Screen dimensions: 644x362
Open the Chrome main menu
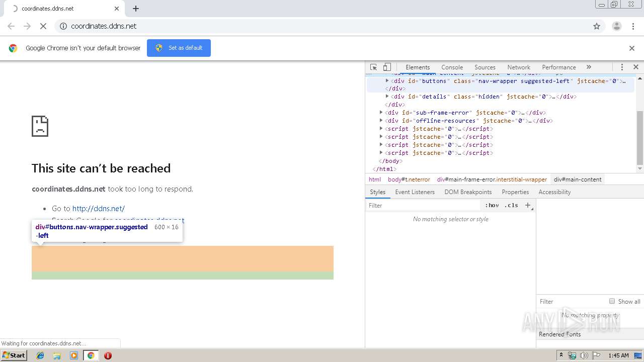(x=633, y=26)
